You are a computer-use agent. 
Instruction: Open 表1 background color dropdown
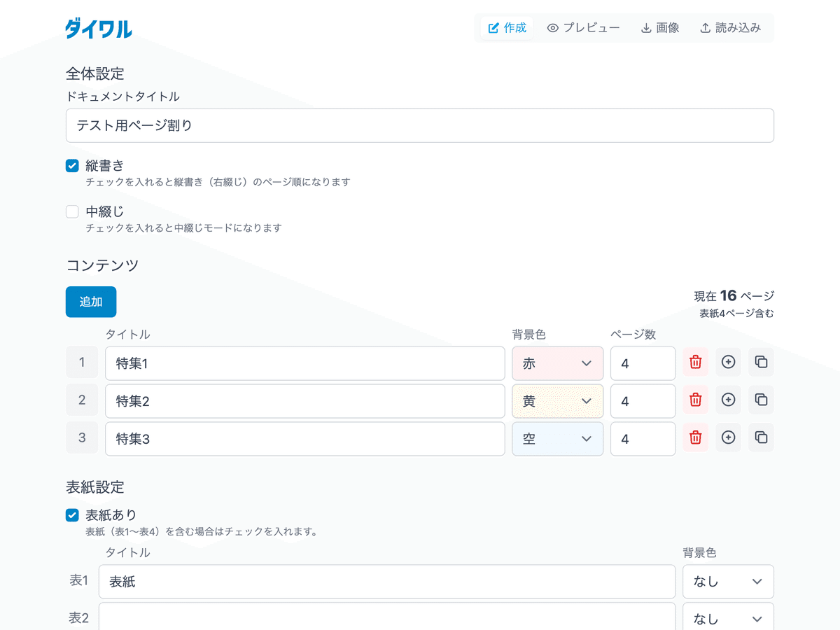728,582
